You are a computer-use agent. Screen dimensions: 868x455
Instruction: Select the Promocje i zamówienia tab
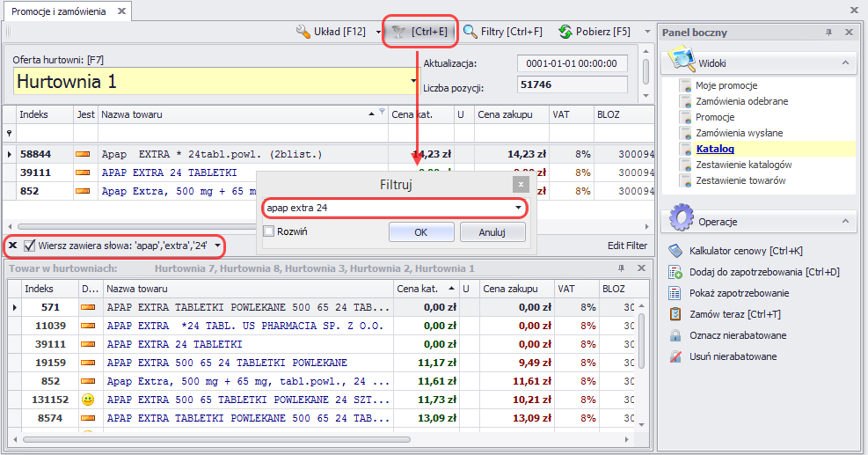click(x=58, y=11)
